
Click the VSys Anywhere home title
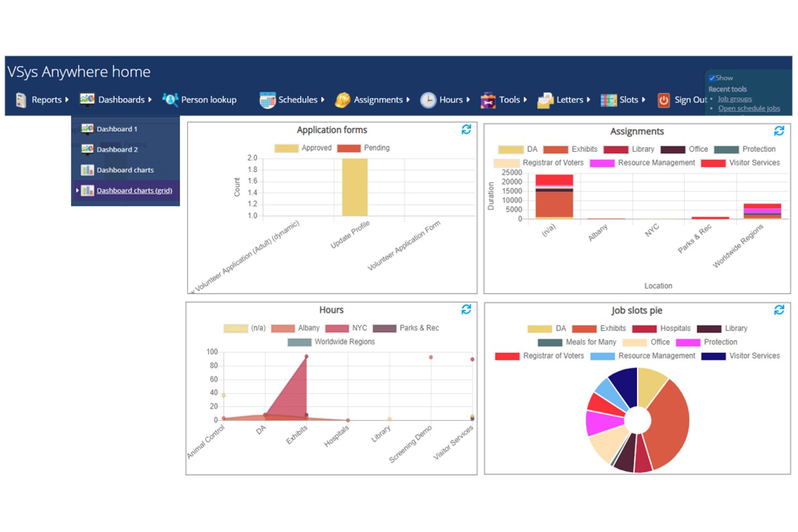coord(79,72)
